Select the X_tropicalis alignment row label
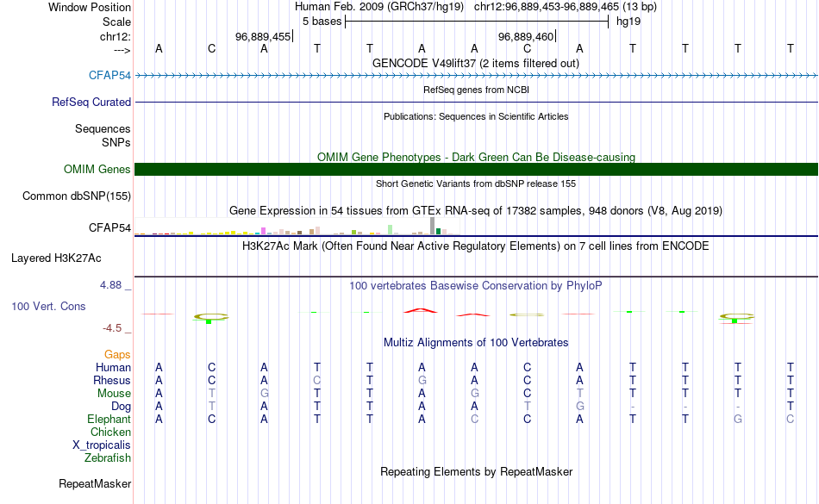 tap(102, 445)
